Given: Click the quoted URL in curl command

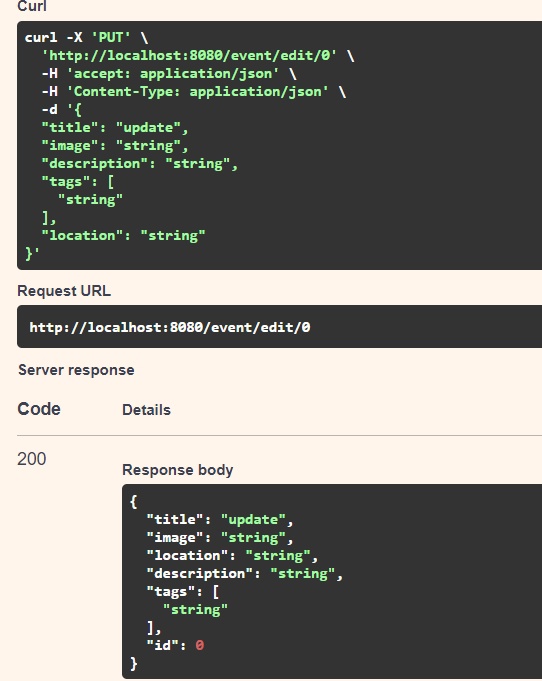Looking at the screenshot, I should tap(189, 56).
